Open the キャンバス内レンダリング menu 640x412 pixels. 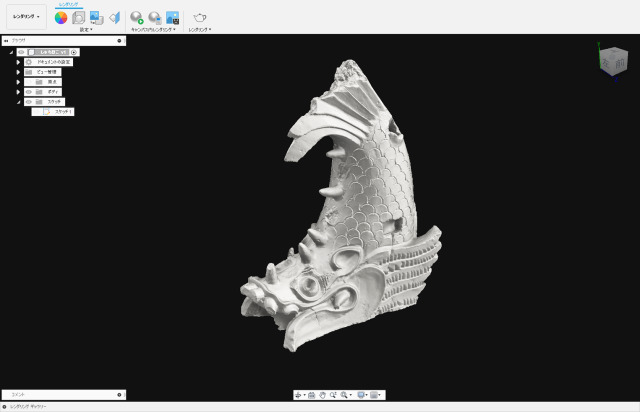coord(153,30)
